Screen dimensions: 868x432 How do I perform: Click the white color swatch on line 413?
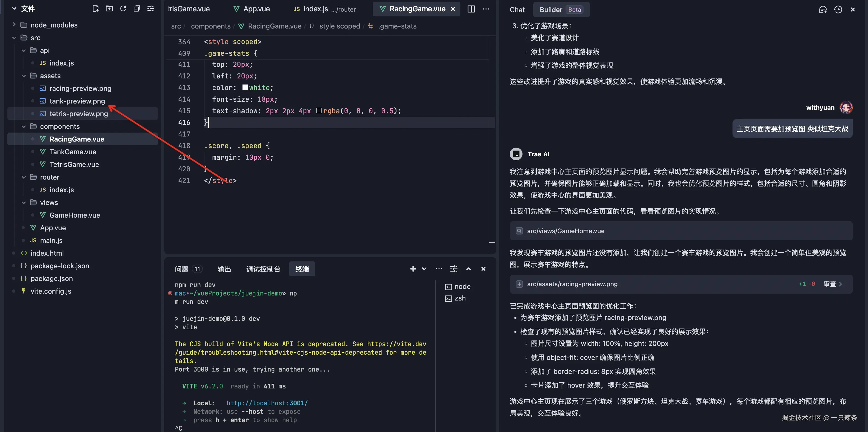[245, 88]
